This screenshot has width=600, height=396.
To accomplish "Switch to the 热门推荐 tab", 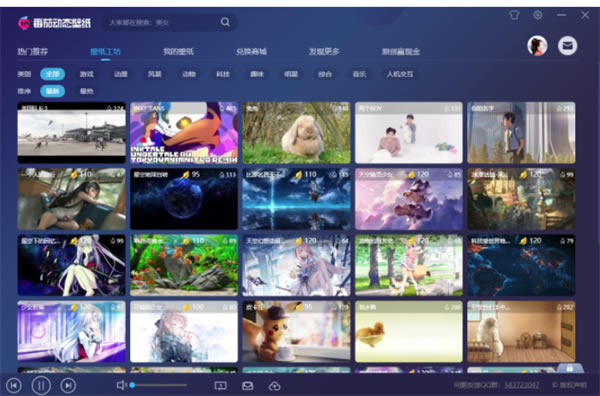I will point(33,51).
